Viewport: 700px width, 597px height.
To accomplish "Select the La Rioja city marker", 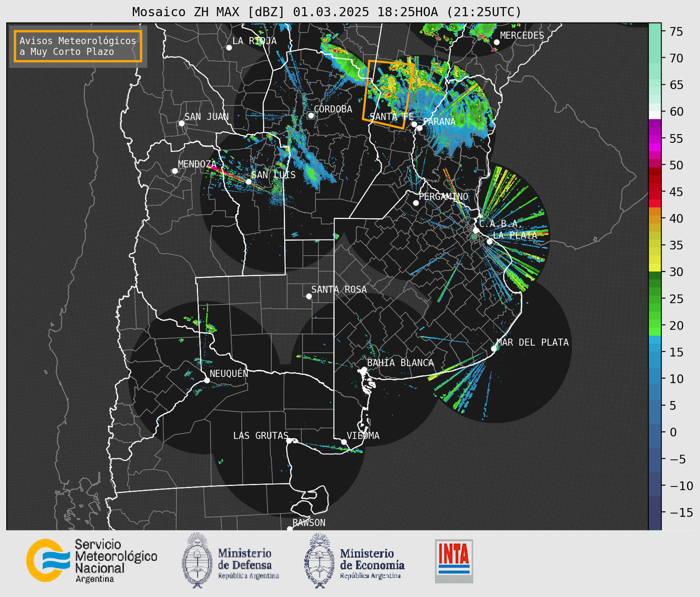I will (229, 48).
